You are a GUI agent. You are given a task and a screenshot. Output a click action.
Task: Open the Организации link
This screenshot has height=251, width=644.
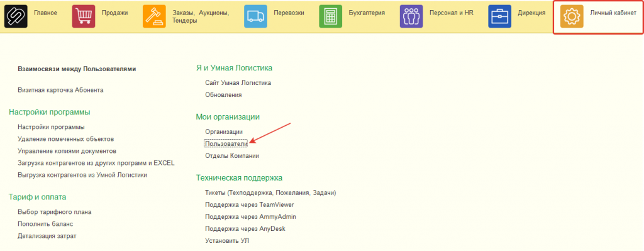(x=224, y=132)
